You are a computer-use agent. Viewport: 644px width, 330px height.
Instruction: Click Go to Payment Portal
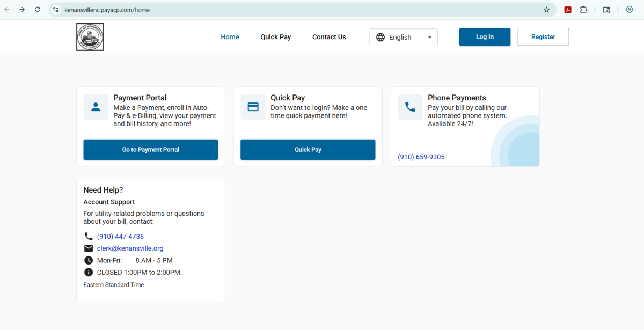150,150
